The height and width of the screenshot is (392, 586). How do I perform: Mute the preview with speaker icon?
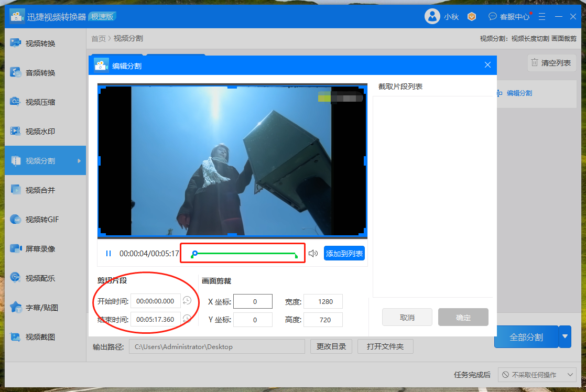pyautogui.click(x=313, y=254)
